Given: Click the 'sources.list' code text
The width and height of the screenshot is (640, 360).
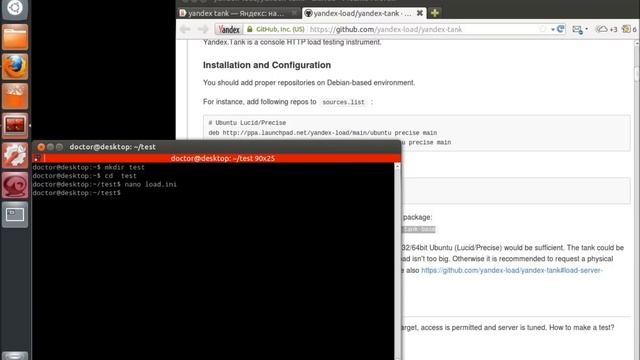Looking at the screenshot, I should [343, 102].
